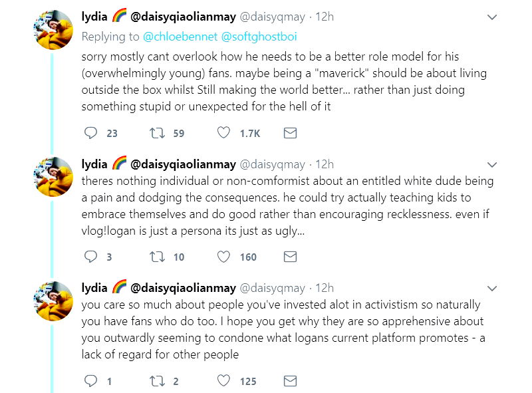
Task: Share the second tweet by direct message
Action: [x=290, y=257]
